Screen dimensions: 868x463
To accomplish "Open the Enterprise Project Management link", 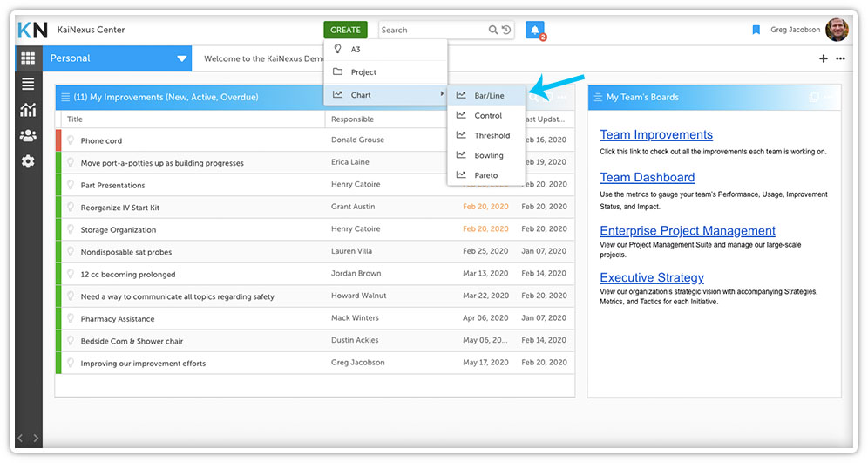I will pyautogui.click(x=688, y=230).
